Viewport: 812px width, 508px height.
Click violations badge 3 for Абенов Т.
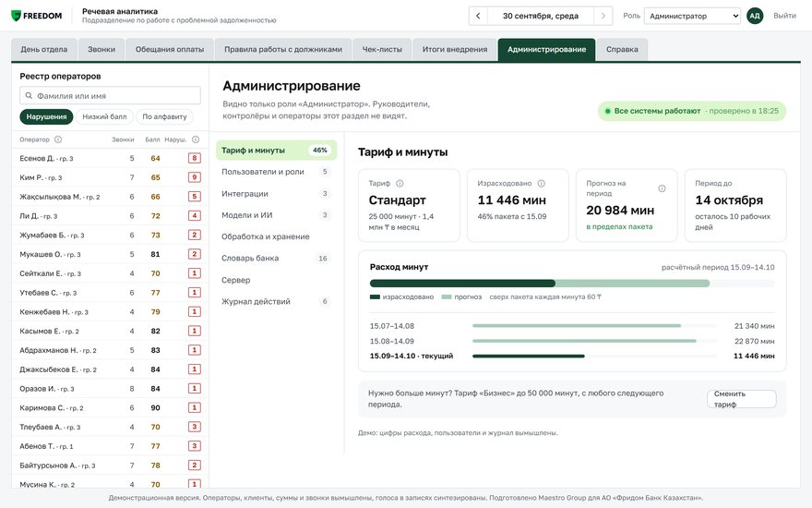coord(194,446)
